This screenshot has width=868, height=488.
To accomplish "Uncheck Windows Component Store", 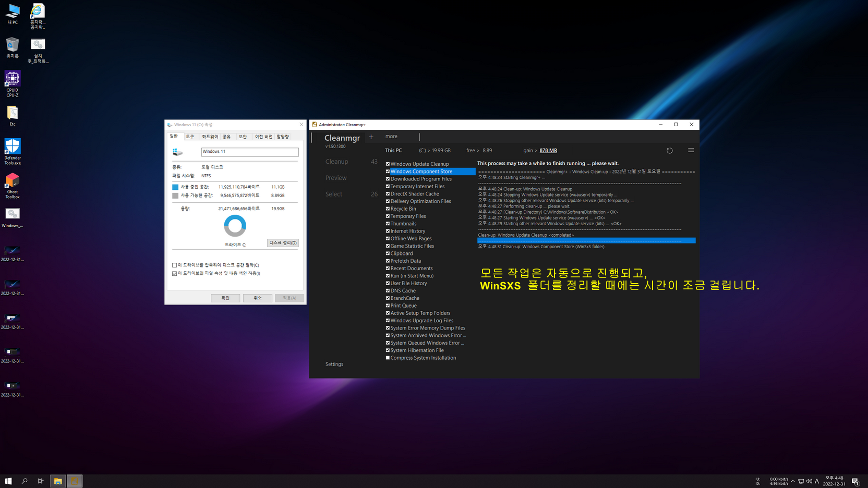I will 388,172.
